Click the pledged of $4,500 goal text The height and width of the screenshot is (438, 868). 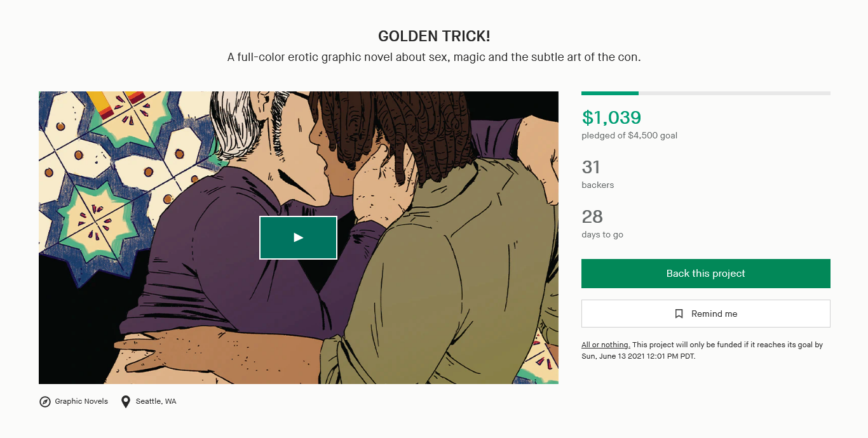pyautogui.click(x=629, y=135)
